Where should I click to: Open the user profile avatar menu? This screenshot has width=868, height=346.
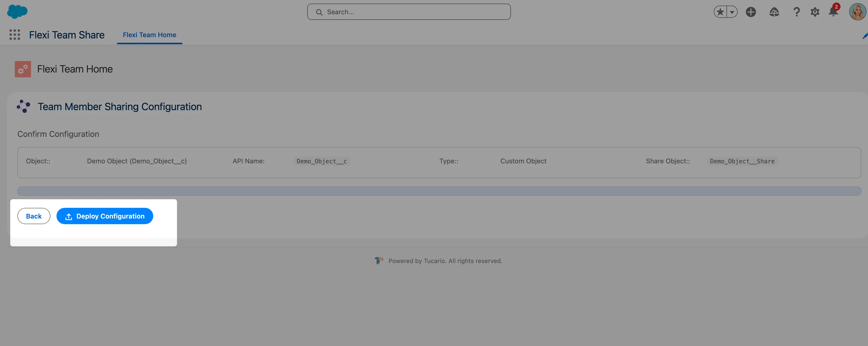pyautogui.click(x=857, y=12)
